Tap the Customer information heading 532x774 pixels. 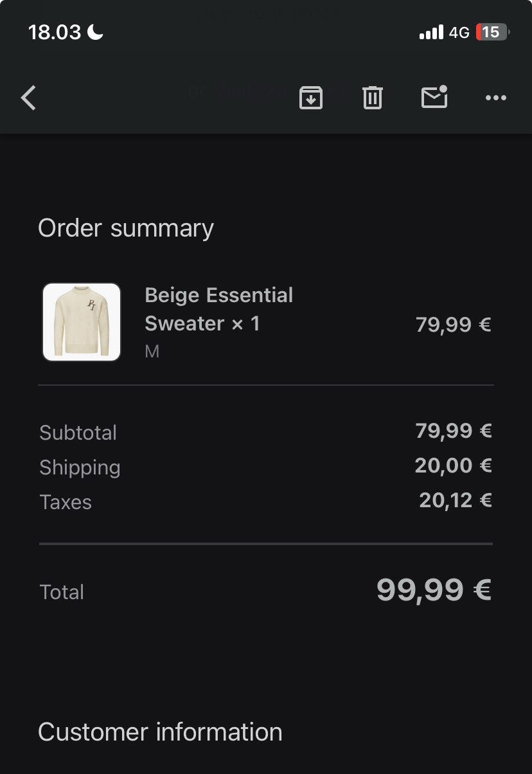point(160,732)
